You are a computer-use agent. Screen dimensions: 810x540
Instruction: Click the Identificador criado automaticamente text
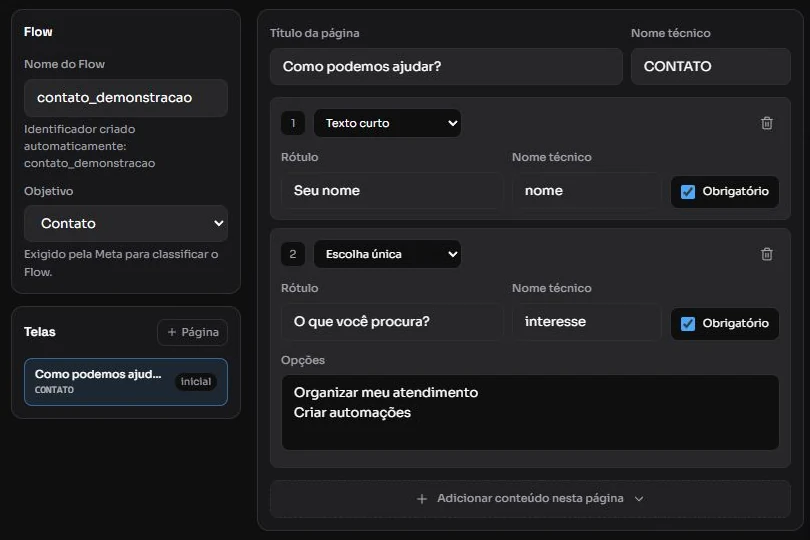pyautogui.click(x=89, y=146)
